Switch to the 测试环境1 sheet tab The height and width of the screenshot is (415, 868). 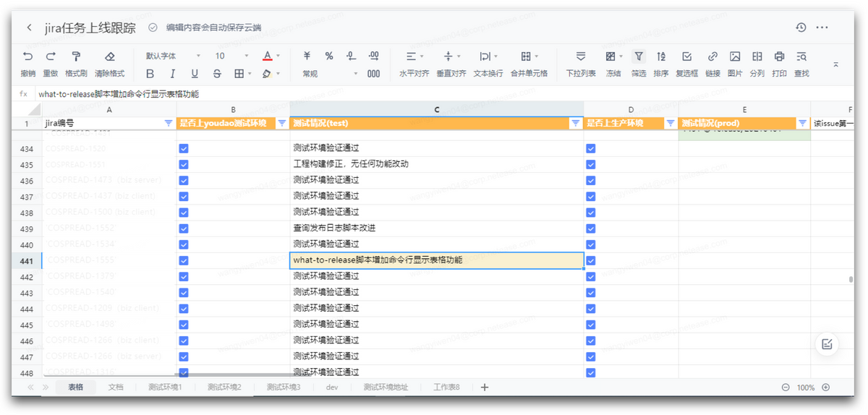click(165, 388)
